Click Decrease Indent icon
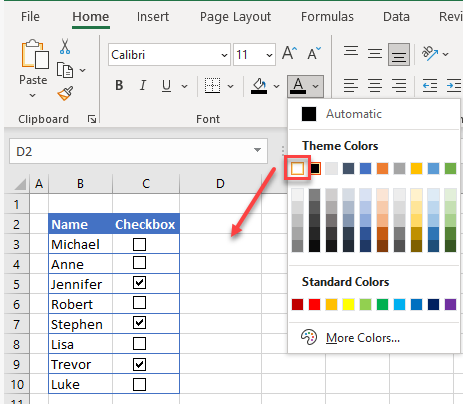This screenshot has height=404, width=463. [430, 86]
